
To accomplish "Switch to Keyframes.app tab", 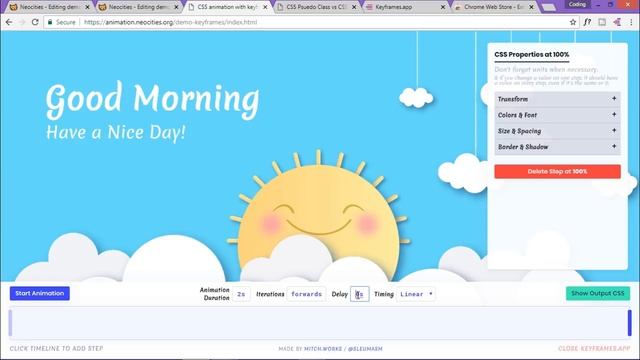I will (x=404, y=7).
